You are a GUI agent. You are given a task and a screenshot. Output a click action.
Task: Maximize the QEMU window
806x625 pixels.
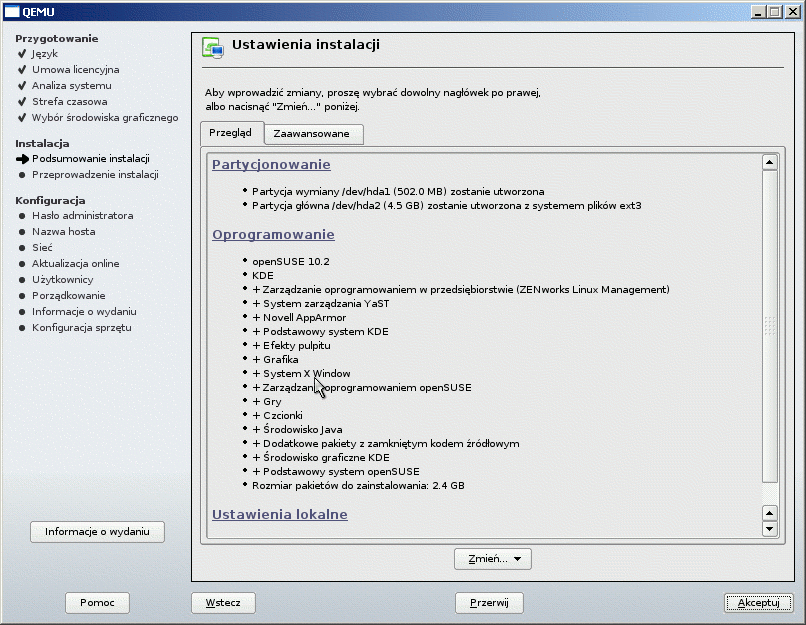pos(777,10)
